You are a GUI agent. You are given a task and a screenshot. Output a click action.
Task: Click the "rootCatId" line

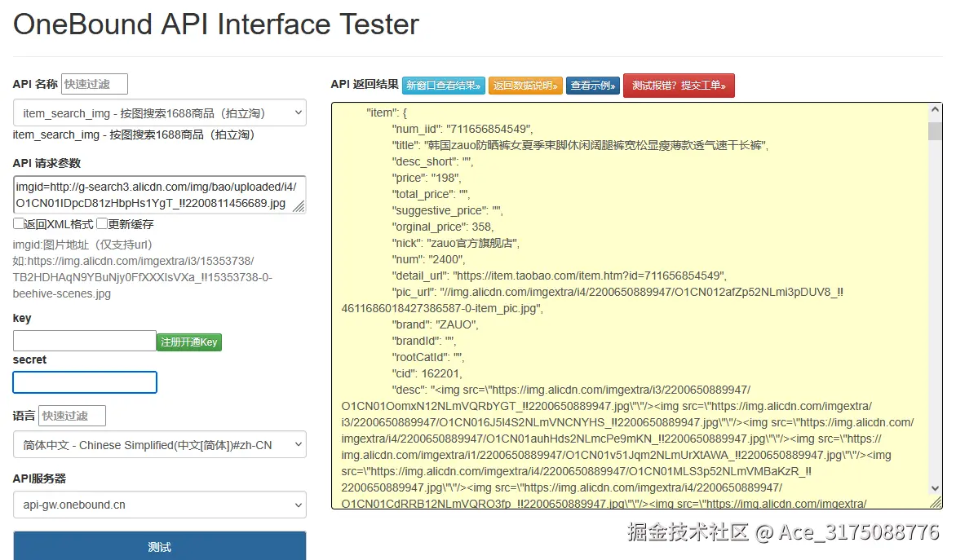(427, 357)
